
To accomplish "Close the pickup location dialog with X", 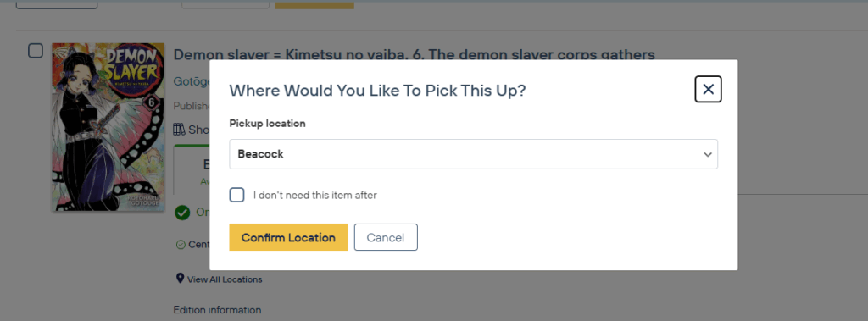I will (x=708, y=89).
